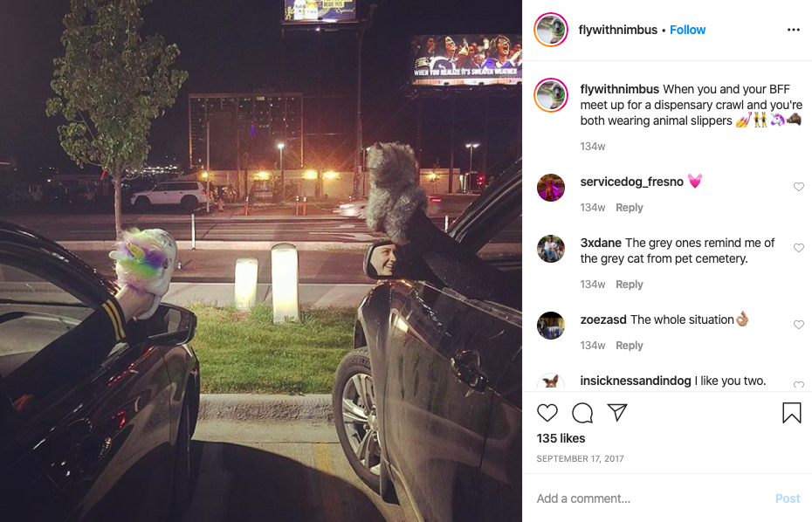Like zoezasd's comment heart

(x=799, y=324)
